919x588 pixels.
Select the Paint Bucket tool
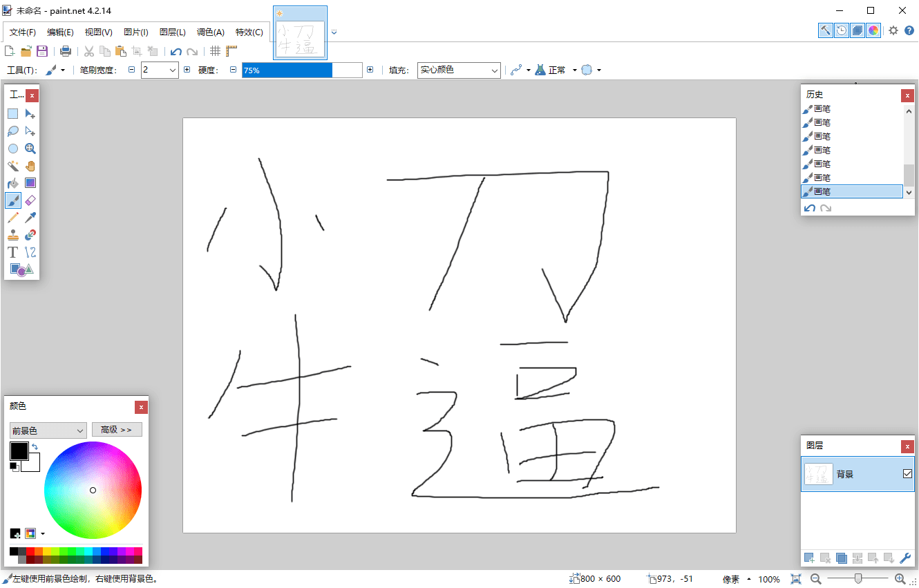click(12, 182)
